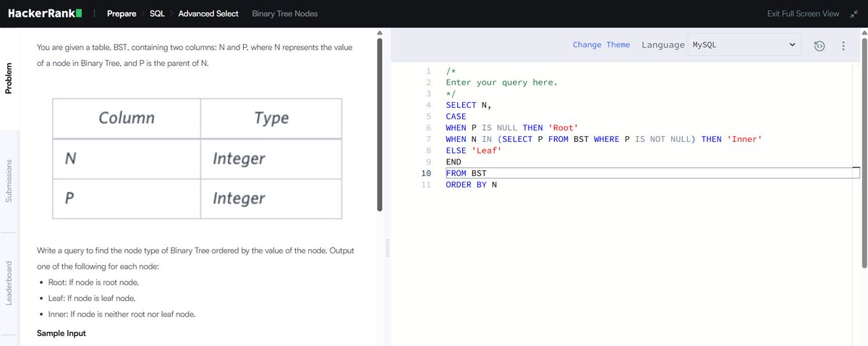Place cursor on line 10 FROM BST

[467, 173]
